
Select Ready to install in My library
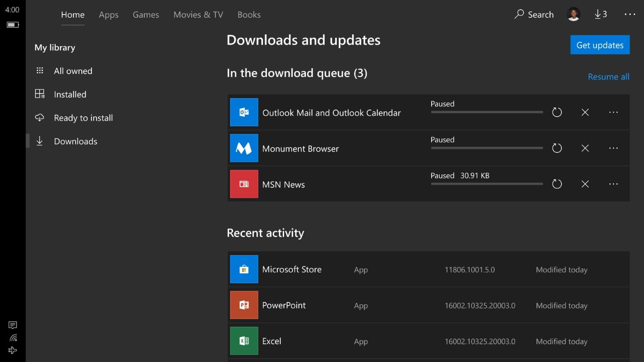[x=83, y=118]
